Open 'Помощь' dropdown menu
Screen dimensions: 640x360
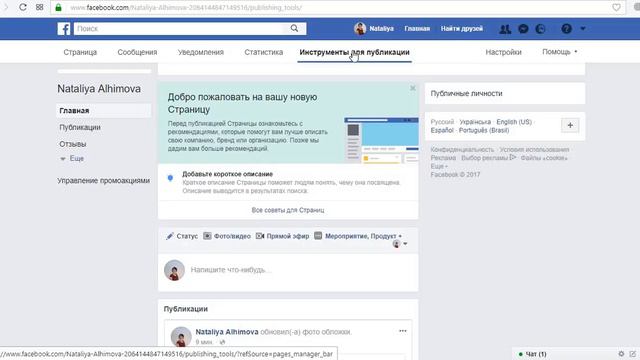tap(560, 52)
